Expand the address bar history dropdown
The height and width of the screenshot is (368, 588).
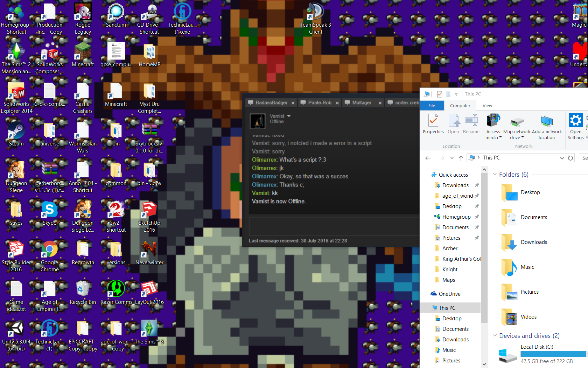[x=562, y=158]
